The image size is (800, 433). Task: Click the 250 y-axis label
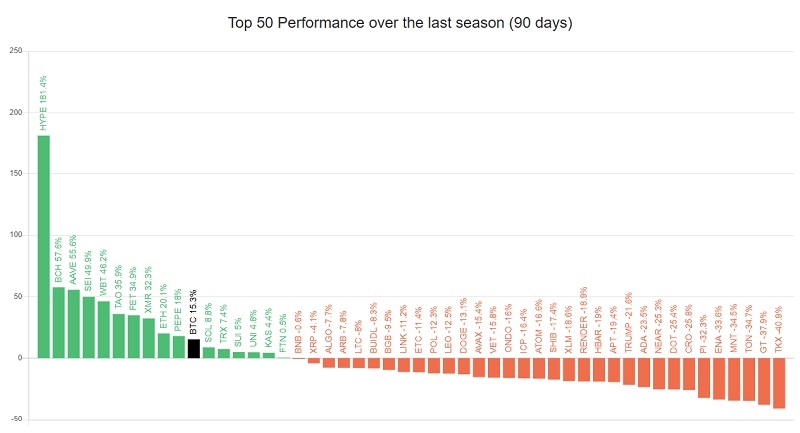[16, 51]
